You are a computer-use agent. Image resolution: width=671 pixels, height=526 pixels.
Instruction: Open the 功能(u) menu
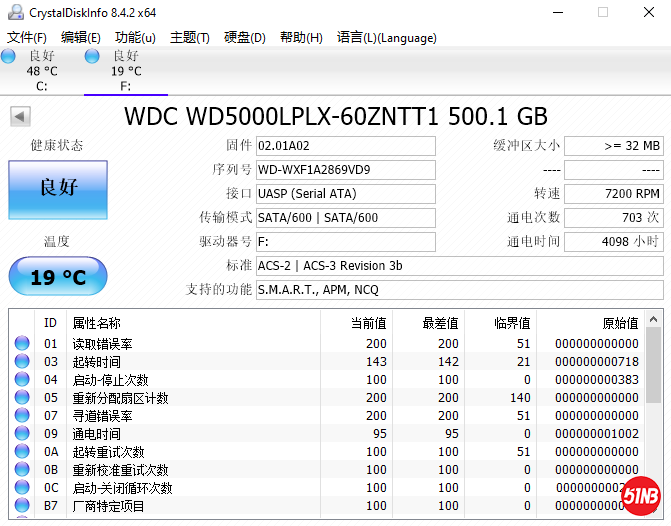pyautogui.click(x=135, y=38)
